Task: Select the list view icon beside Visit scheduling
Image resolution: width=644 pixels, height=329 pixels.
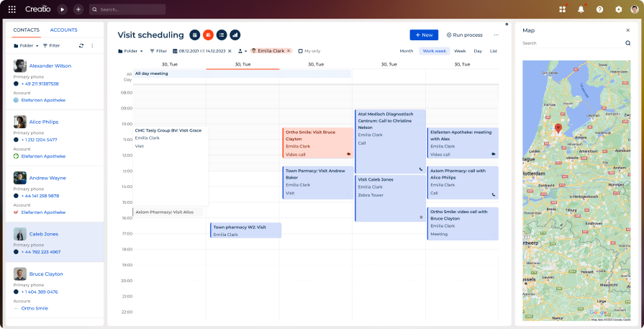Action: click(222, 35)
